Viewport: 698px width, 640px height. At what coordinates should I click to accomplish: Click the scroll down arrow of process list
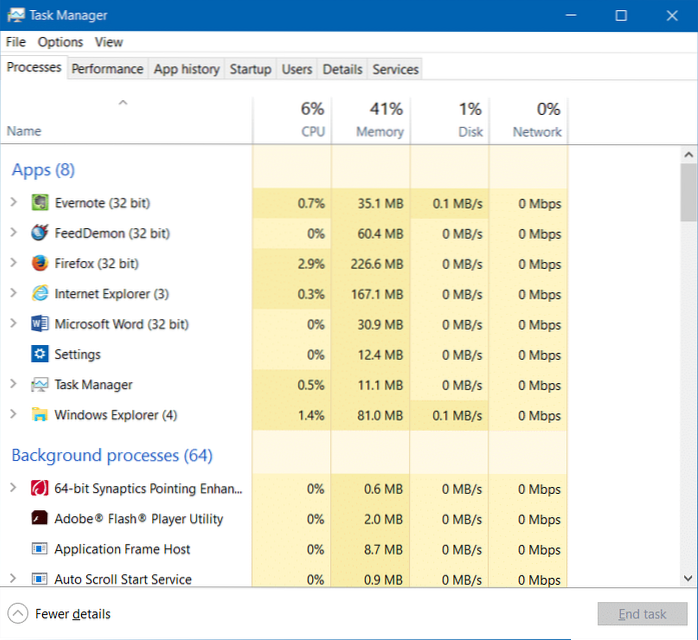point(688,578)
